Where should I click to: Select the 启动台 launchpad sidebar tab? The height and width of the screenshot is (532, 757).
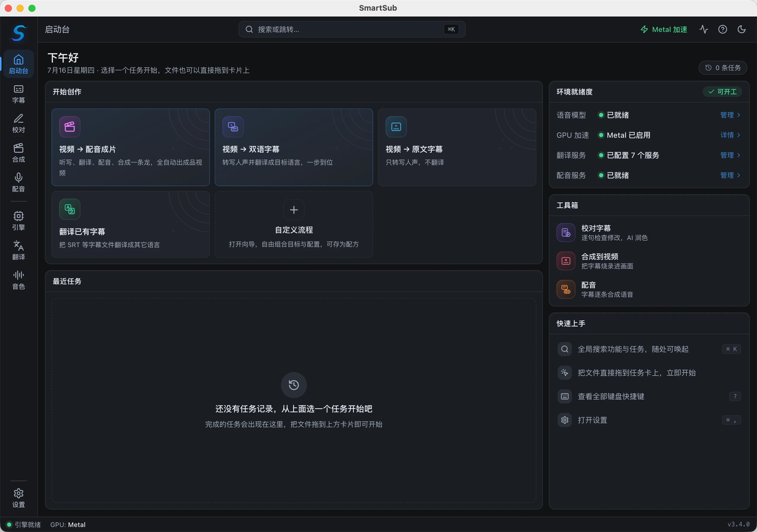click(x=18, y=64)
